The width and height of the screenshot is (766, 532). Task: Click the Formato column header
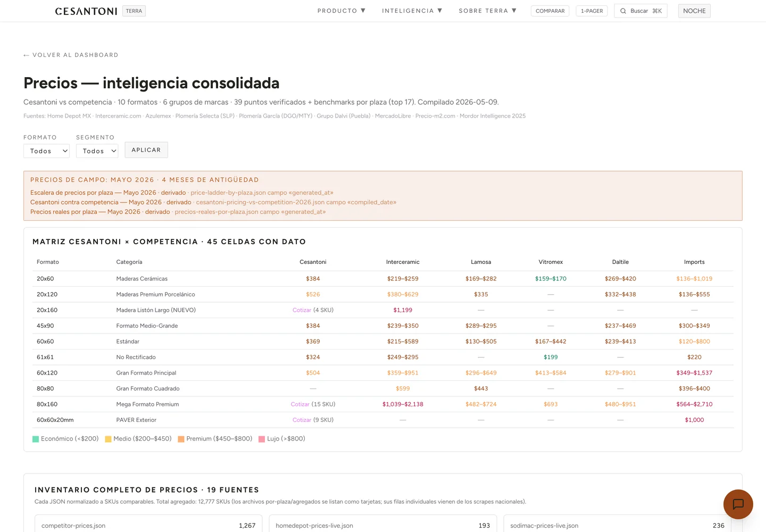[x=48, y=262]
